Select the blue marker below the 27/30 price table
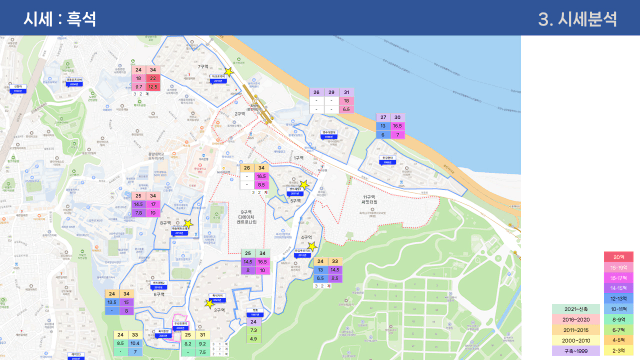 click(x=387, y=160)
